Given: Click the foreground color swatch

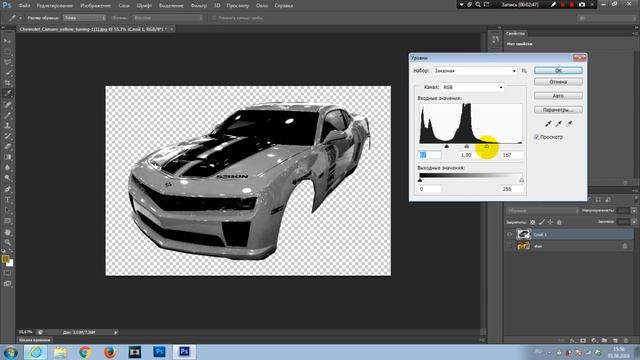Looking at the screenshot, I should click(x=5, y=259).
